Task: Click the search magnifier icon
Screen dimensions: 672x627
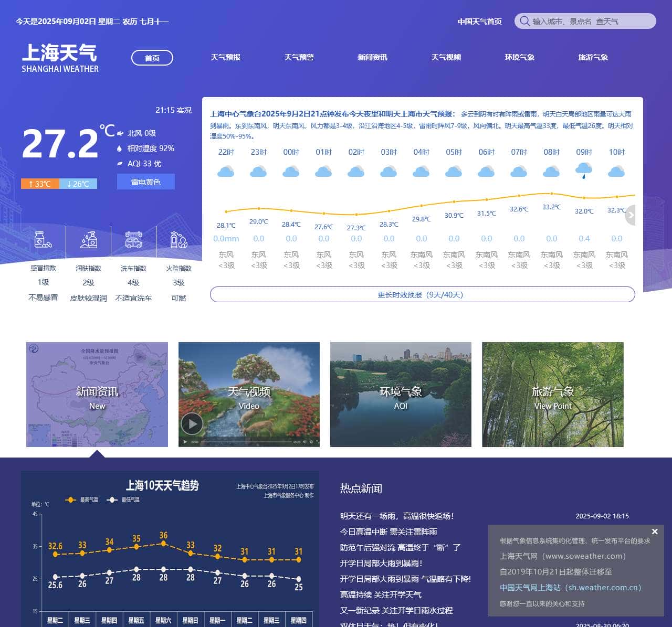Action: (x=524, y=21)
